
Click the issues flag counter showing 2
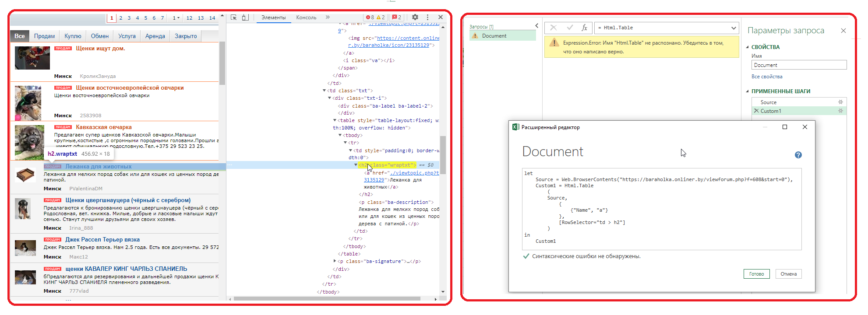pyautogui.click(x=397, y=17)
